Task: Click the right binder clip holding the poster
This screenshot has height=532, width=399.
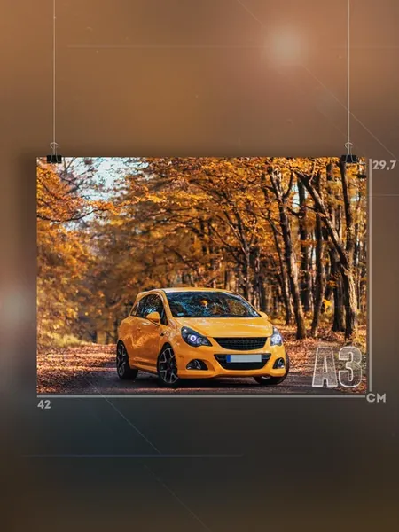Action: click(x=348, y=153)
